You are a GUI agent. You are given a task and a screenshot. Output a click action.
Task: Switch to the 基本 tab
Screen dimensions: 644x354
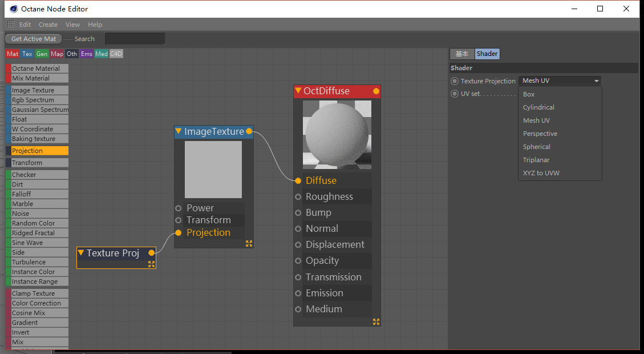[462, 54]
